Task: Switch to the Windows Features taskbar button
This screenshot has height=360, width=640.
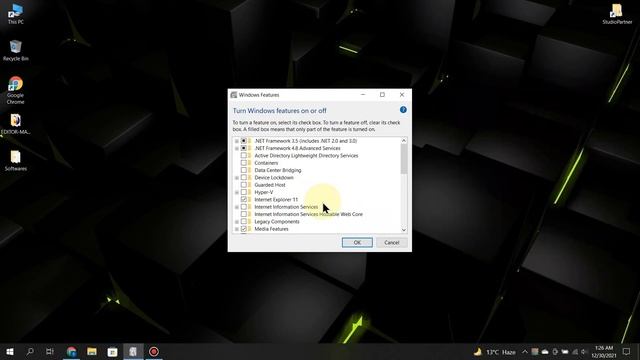Action: [133, 351]
